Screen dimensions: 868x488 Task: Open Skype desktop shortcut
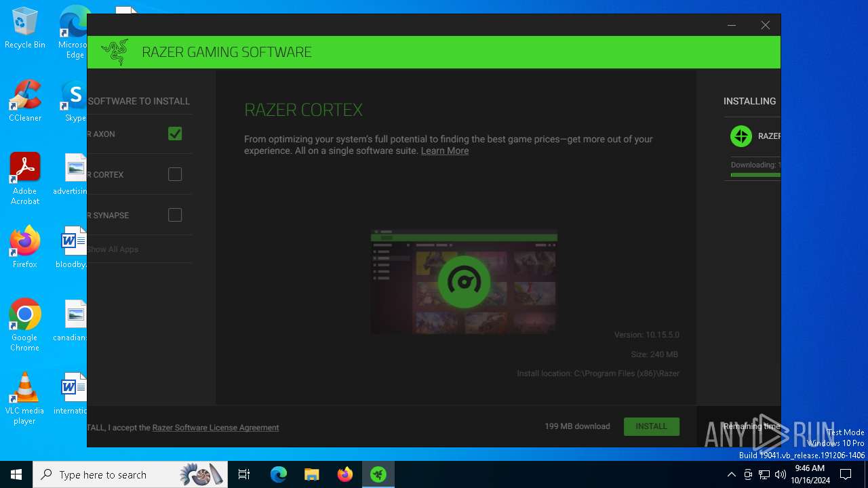(74, 101)
